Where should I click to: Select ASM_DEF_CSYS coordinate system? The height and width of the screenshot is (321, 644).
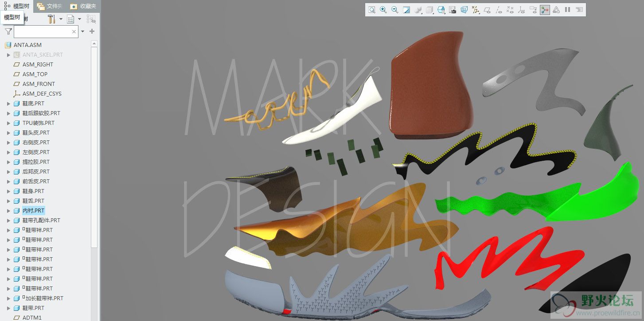click(42, 94)
